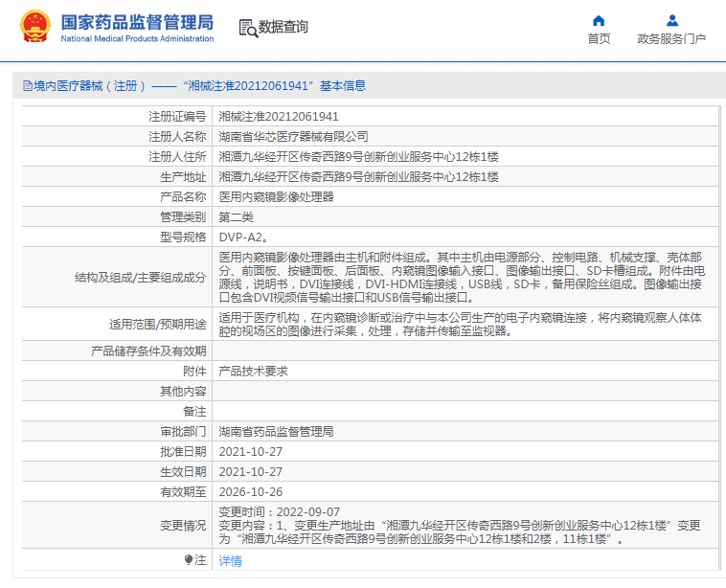Click the user icon above 政务服务门户
This screenshot has width=726, height=588.
(x=671, y=21)
